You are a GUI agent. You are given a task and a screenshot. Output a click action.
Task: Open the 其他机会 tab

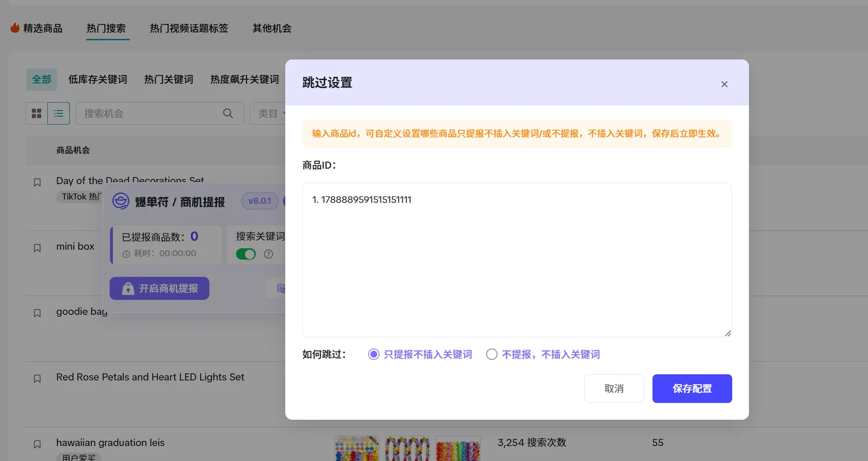pos(272,28)
